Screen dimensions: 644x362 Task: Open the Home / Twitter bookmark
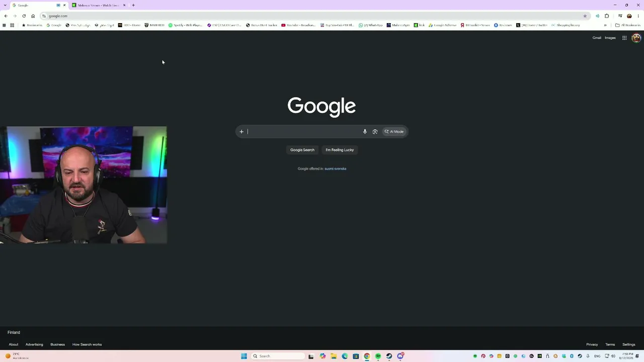pos(532,25)
